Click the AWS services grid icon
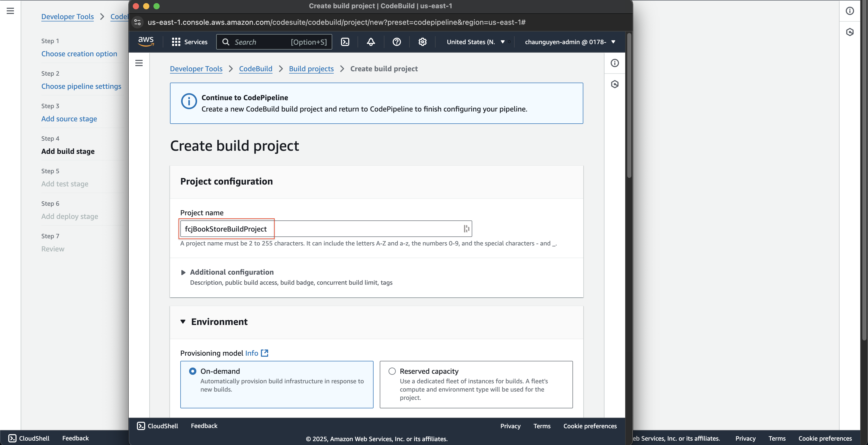 point(175,42)
